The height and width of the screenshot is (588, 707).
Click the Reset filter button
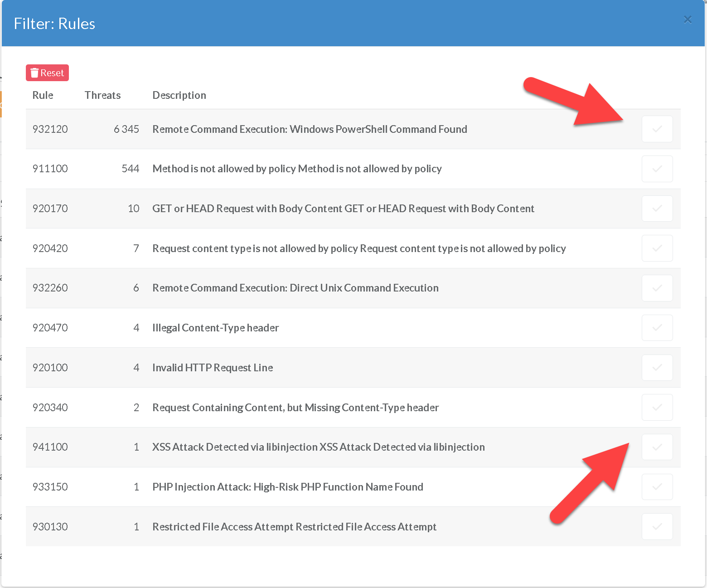pos(47,73)
